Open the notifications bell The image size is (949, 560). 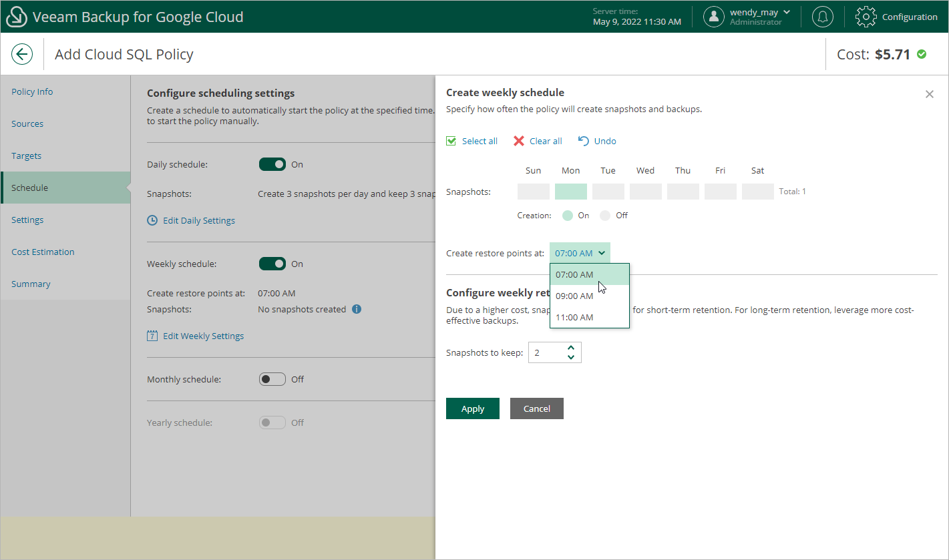pyautogui.click(x=822, y=17)
